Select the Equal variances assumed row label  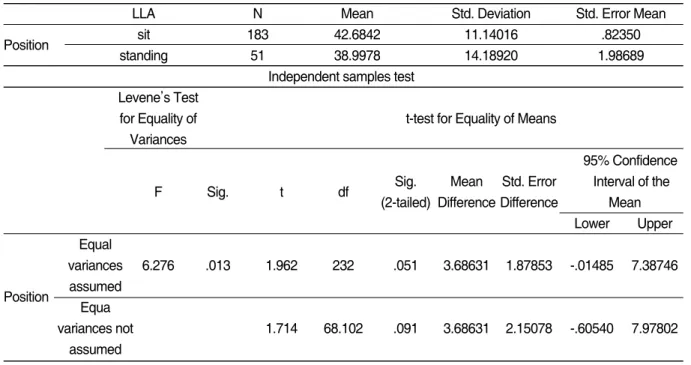click(x=95, y=265)
